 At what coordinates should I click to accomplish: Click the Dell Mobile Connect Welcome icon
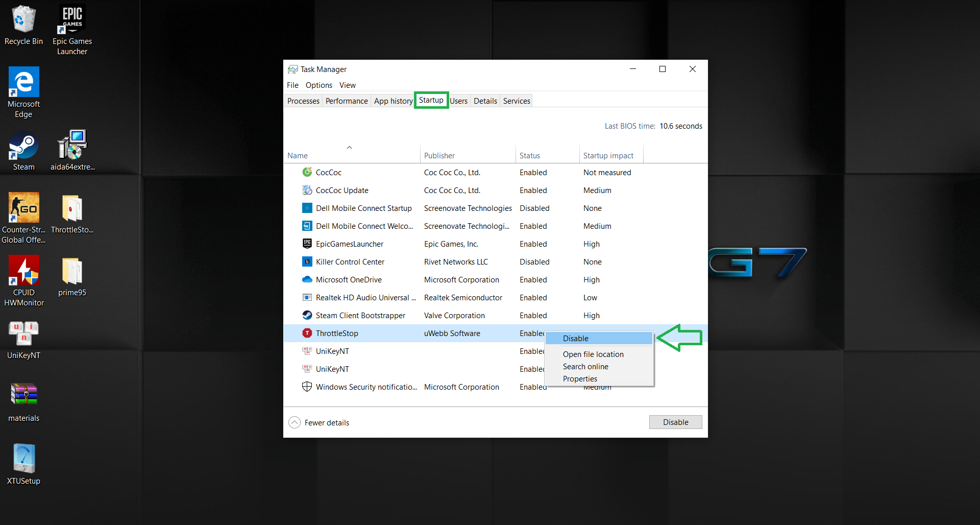pos(307,226)
